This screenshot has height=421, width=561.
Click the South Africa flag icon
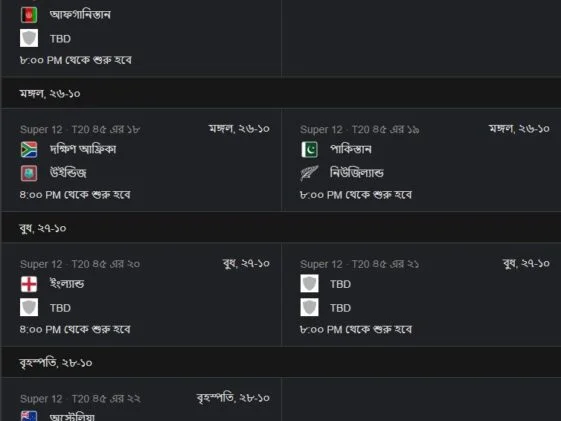pos(29,150)
